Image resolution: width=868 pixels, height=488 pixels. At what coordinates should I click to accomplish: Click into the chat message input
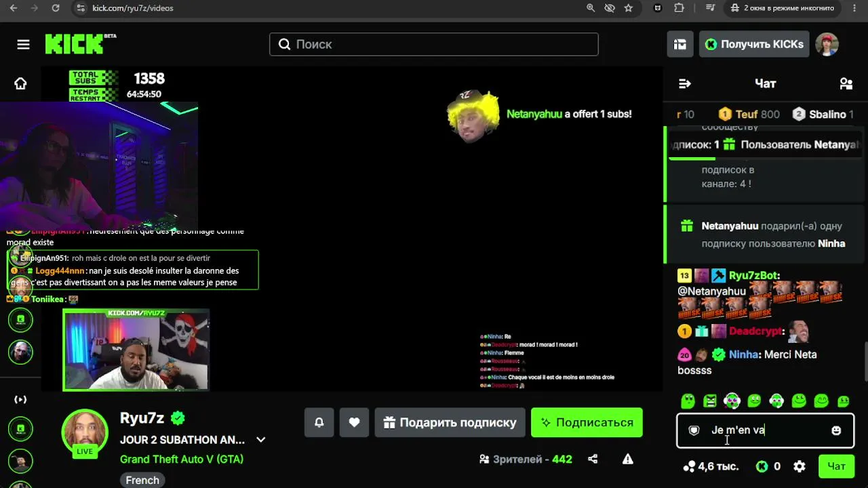(765, 430)
